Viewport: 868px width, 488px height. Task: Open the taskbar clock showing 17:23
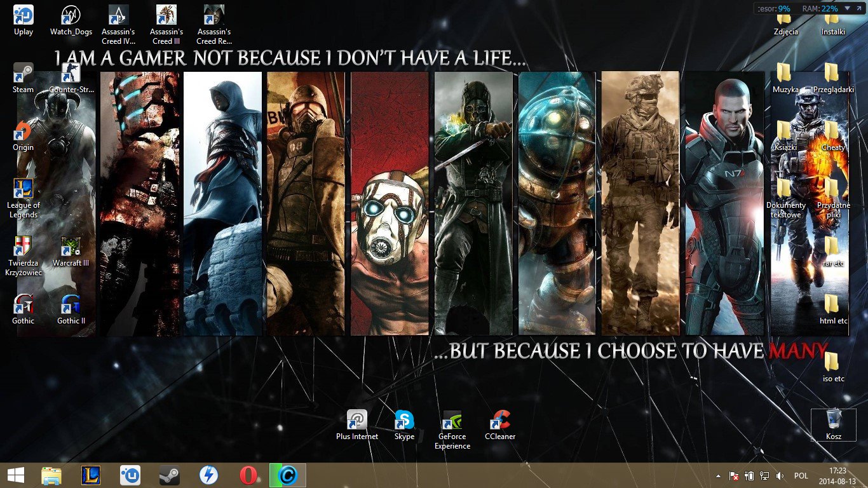[x=837, y=475]
